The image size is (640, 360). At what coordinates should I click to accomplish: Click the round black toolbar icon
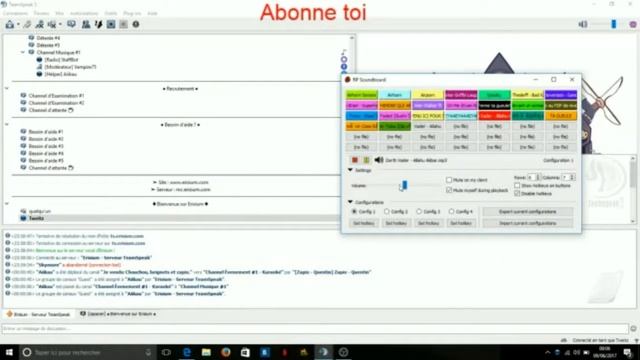(136, 24)
